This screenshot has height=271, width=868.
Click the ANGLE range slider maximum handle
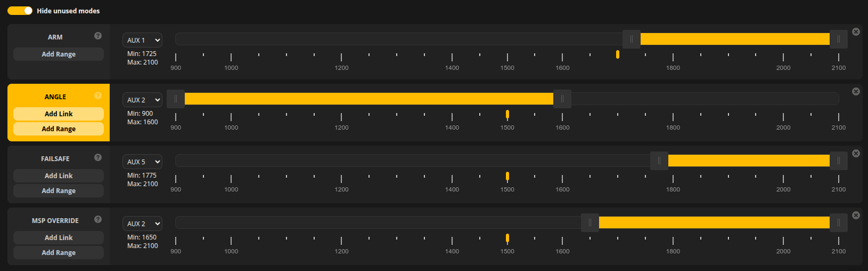[x=562, y=99]
